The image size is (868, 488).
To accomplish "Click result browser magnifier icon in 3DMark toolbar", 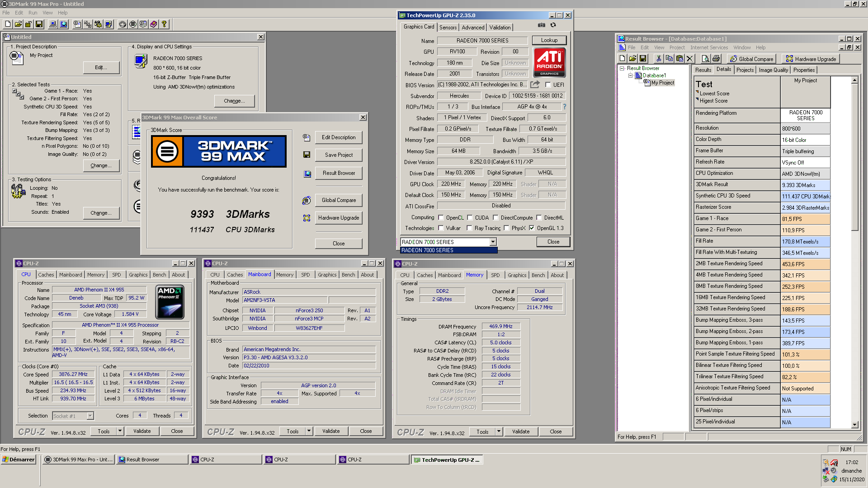I will [x=64, y=24].
